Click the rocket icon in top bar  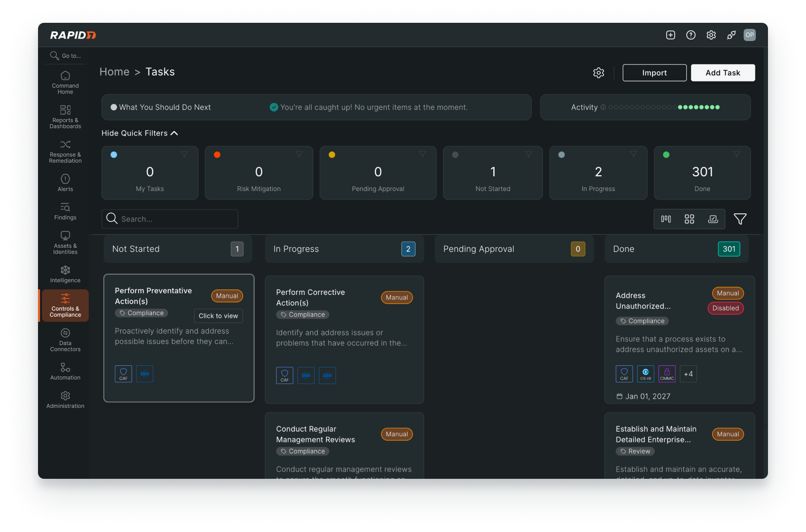point(731,35)
